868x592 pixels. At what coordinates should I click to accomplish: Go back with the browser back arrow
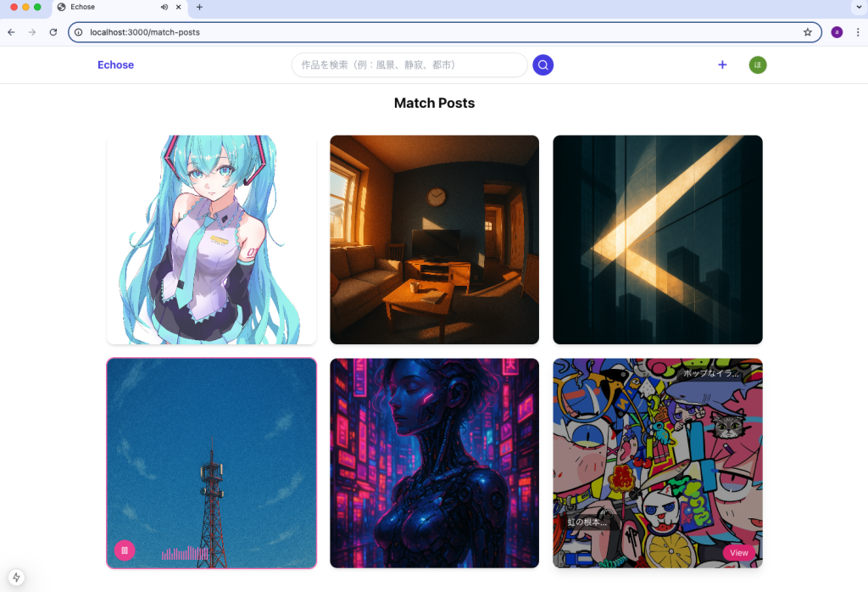(11, 32)
